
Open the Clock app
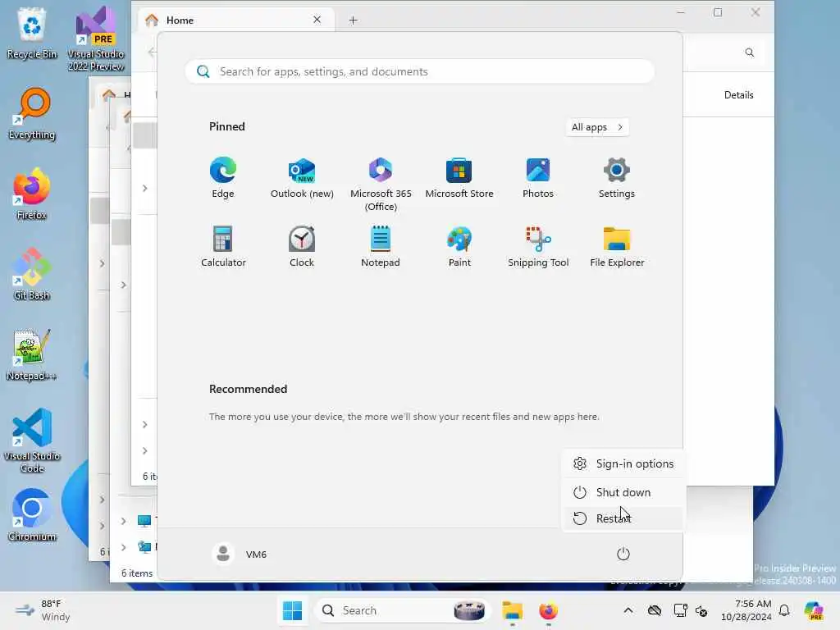pos(302,246)
